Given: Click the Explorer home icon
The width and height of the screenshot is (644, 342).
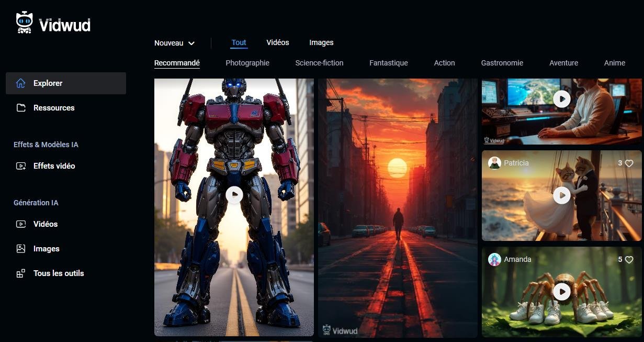Looking at the screenshot, I should tap(21, 83).
